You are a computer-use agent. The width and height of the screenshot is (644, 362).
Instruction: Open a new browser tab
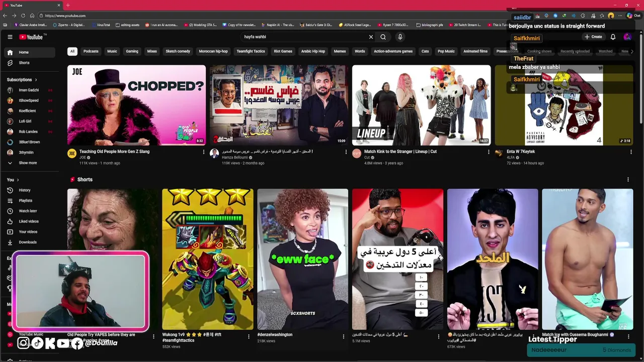68,5
